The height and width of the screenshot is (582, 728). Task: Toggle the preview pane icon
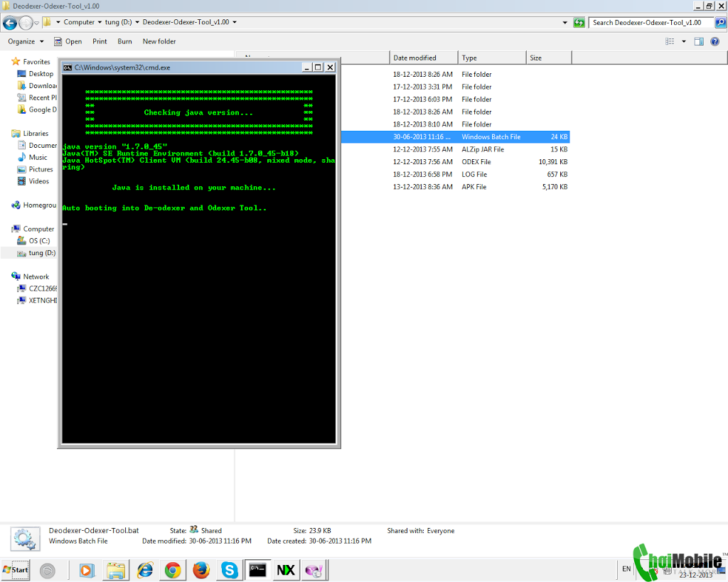[x=699, y=41]
